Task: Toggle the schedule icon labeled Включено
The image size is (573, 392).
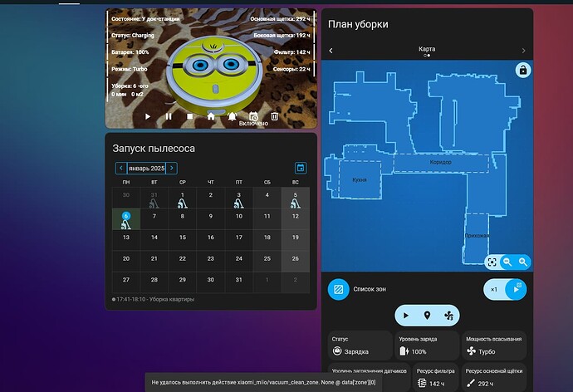Action: pyautogui.click(x=253, y=116)
